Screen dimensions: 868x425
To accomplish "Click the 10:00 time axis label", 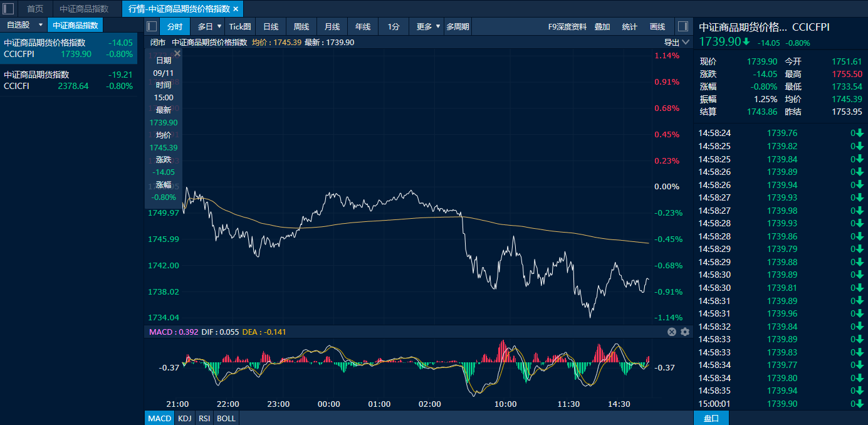I will (506, 404).
